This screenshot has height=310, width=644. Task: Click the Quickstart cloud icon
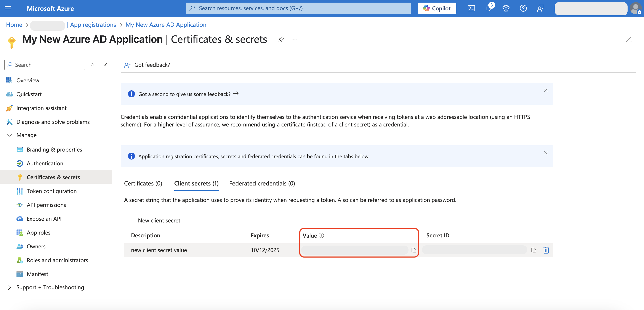pyautogui.click(x=10, y=94)
